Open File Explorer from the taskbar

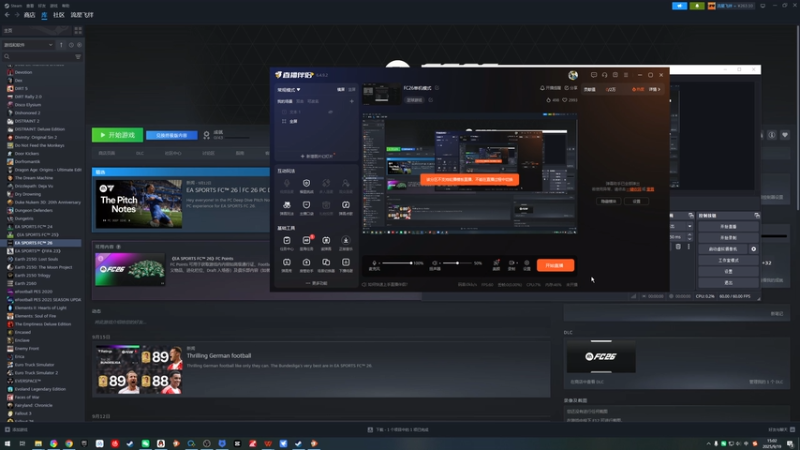[38, 443]
